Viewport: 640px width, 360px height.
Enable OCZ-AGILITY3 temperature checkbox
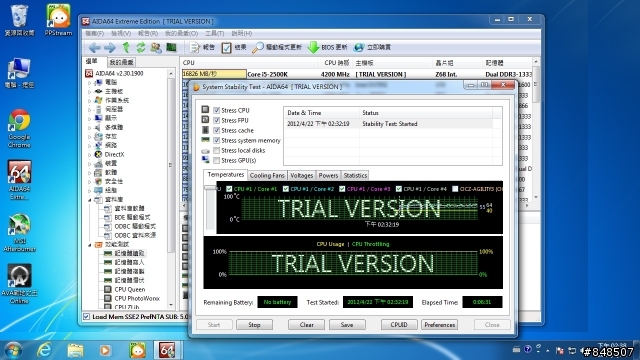point(455,189)
